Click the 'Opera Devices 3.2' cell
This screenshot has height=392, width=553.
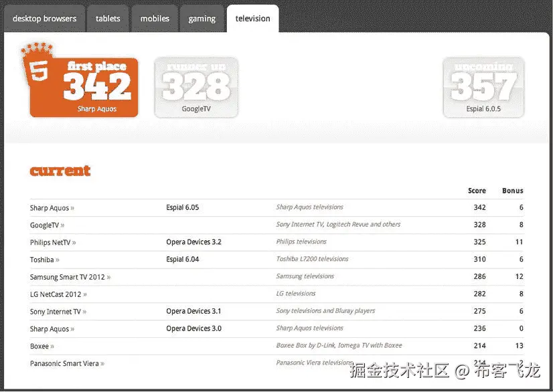[193, 242]
